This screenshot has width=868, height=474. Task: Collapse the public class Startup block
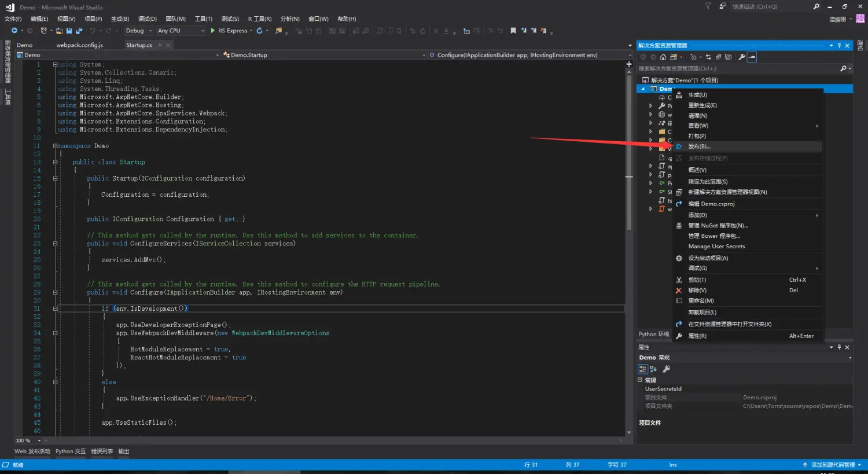55,162
